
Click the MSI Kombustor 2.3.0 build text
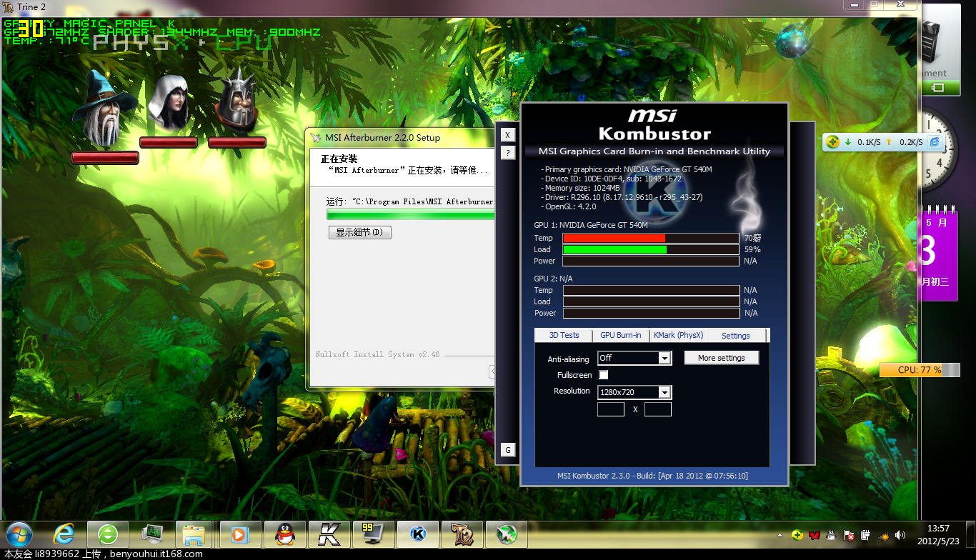tap(652, 476)
